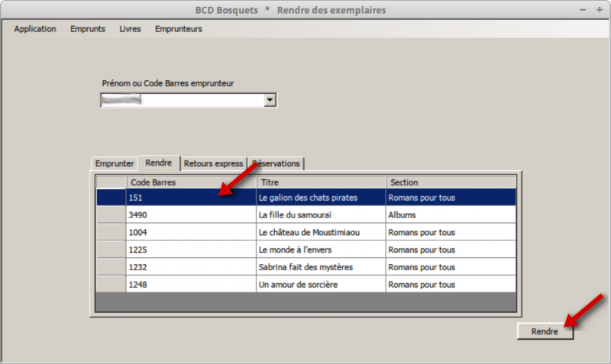Image resolution: width=611 pixels, height=364 pixels.
Task: Switch to the Rendre tab
Action: pos(159,163)
